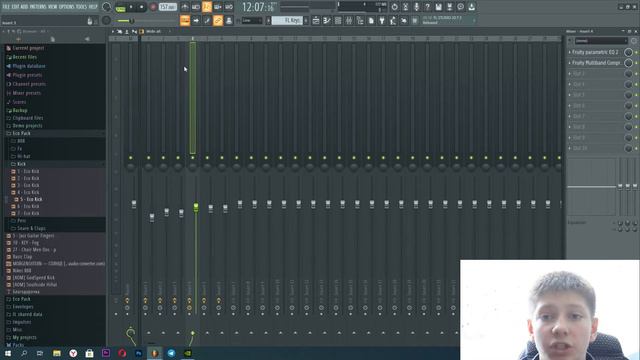Click the undo history circular arrow icon
This screenshot has width=640, height=360.
(394, 7)
